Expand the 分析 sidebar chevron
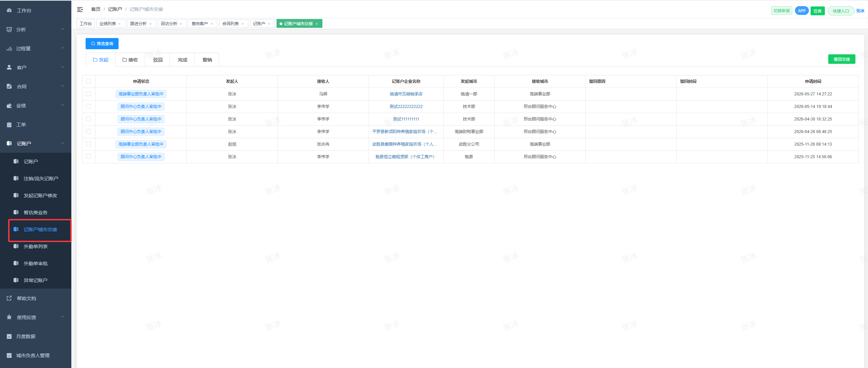The image size is (868, 368). (63, 29)
